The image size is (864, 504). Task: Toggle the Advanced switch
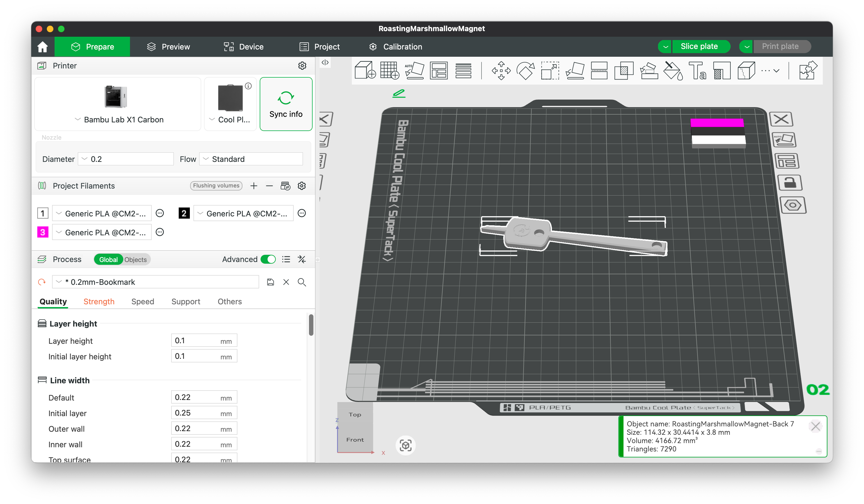[268, 259]
